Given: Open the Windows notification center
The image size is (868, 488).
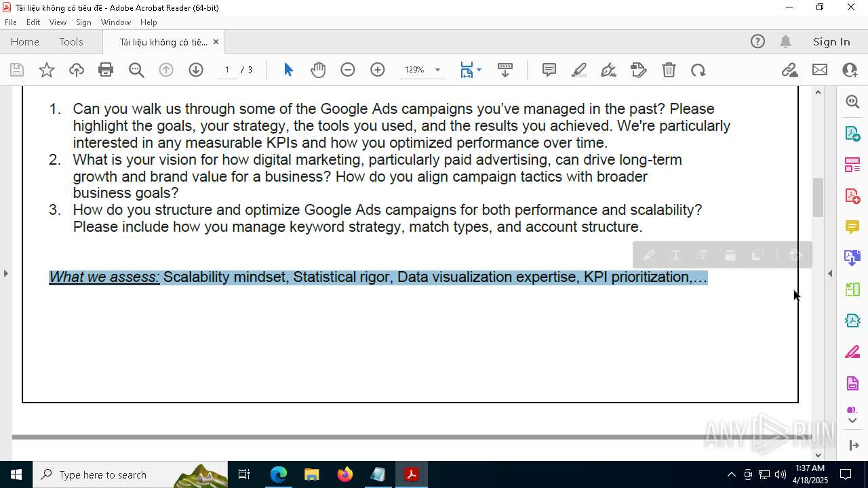Looking at the screenshot, I should [x=846, y=474].
